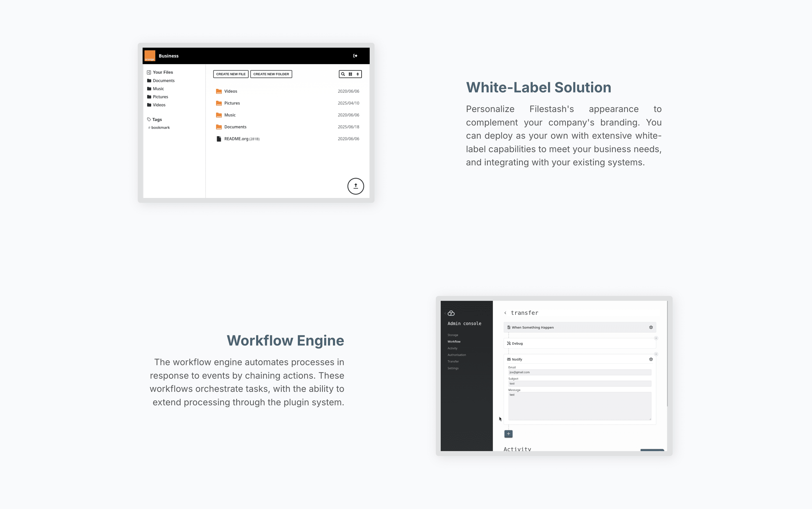Open the sort order dropdown in the file browser
Screen dimensions: 812x509
(358, 74)
